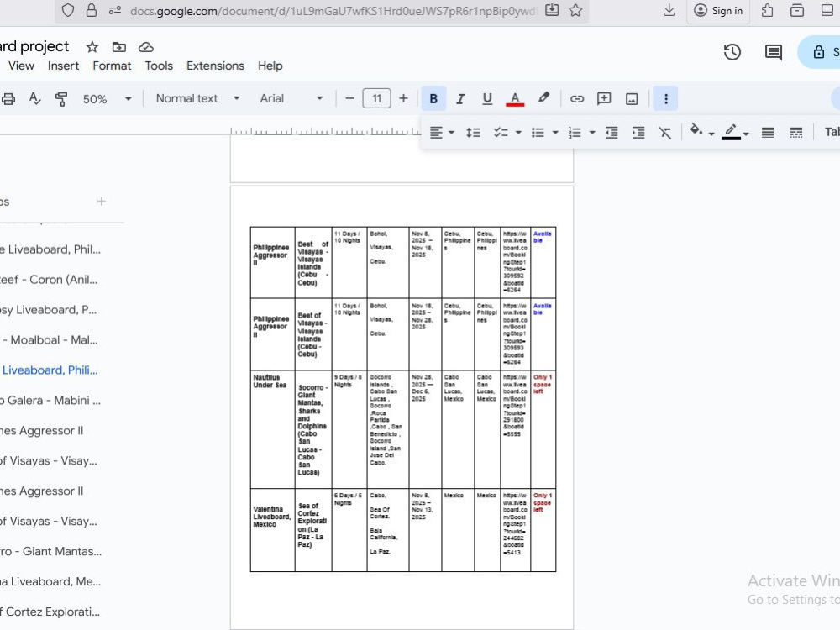The width and height of the screenshot is (840, 630).
Task: Insert a numbered list
Action: click(x=575, y=133)
